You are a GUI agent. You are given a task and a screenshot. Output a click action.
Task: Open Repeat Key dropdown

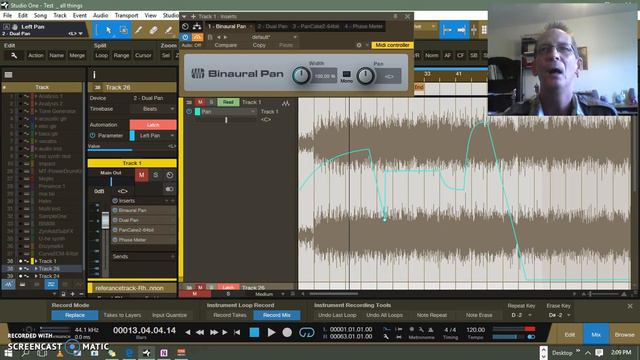pyautogui.click(x=521, y=315)
